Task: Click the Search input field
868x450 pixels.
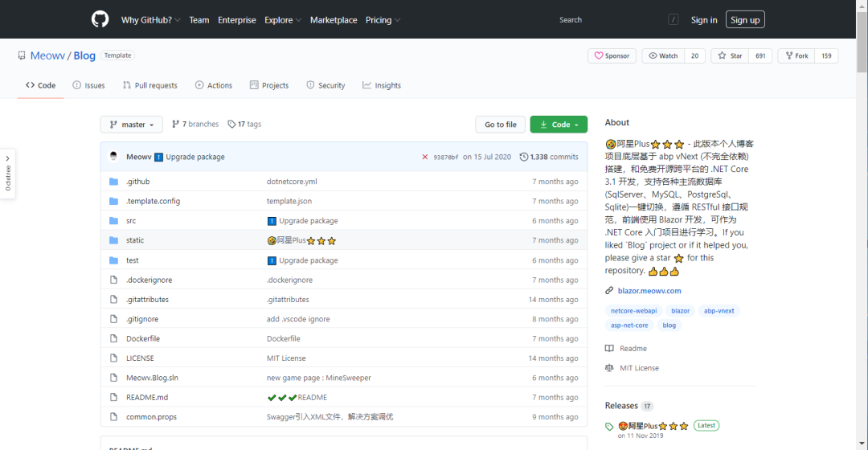Action: [617, 20]
